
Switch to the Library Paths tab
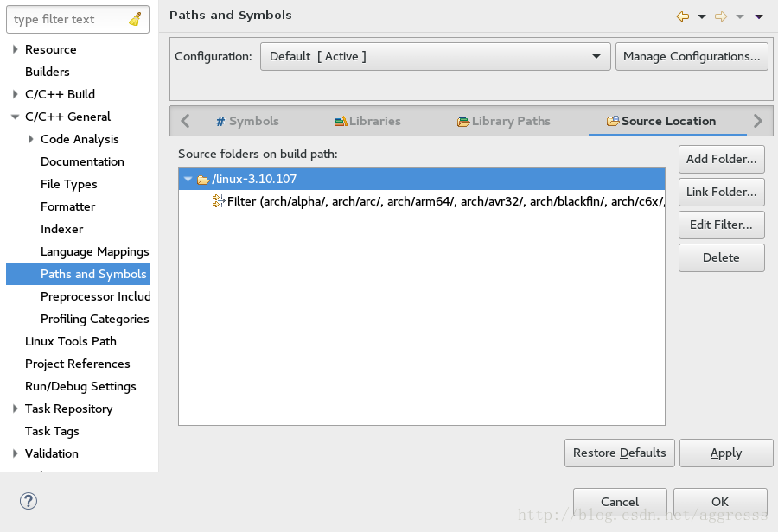pos(504,122)
